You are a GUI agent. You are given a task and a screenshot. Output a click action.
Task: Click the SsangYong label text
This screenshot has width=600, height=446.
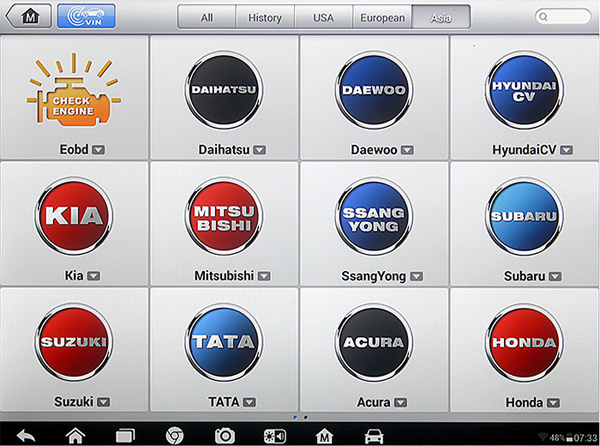[x=373, y=276]
